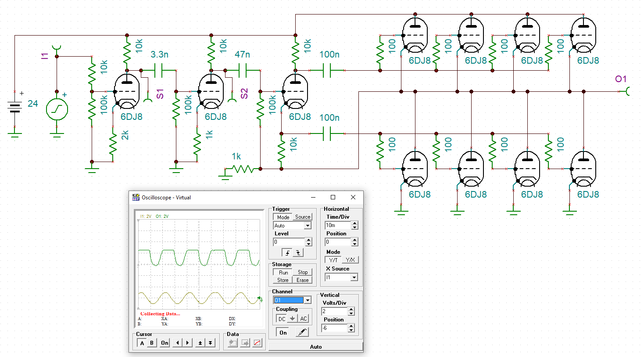Viewport: 644px width, 357px height.
Task: Open the channel trace color pen
Action: click(x=302, y=332)
